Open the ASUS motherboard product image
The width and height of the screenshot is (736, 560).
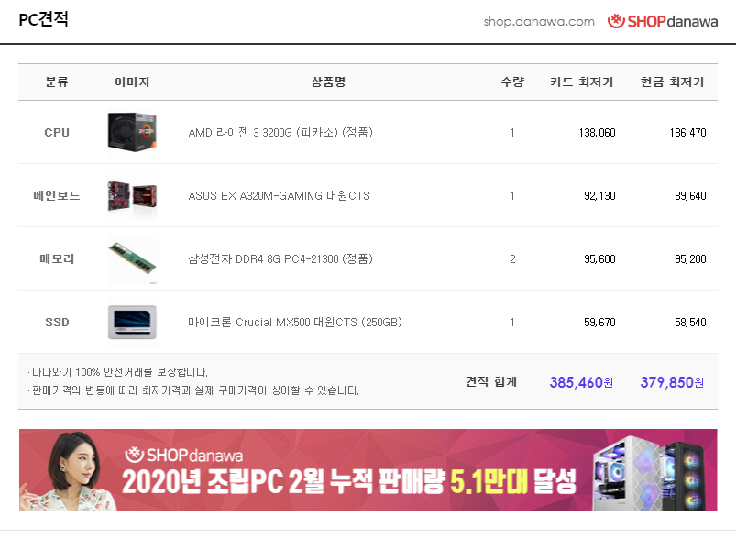(132, 195)
